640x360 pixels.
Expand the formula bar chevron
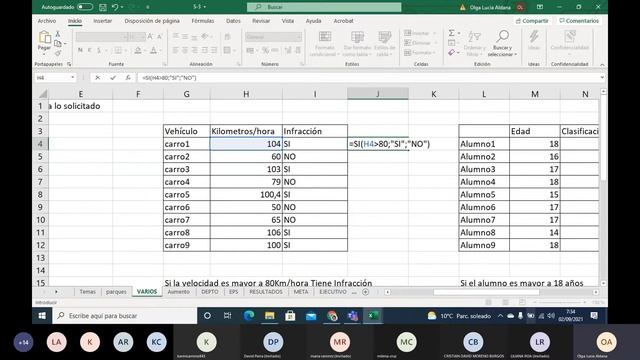tap(602, 78)
